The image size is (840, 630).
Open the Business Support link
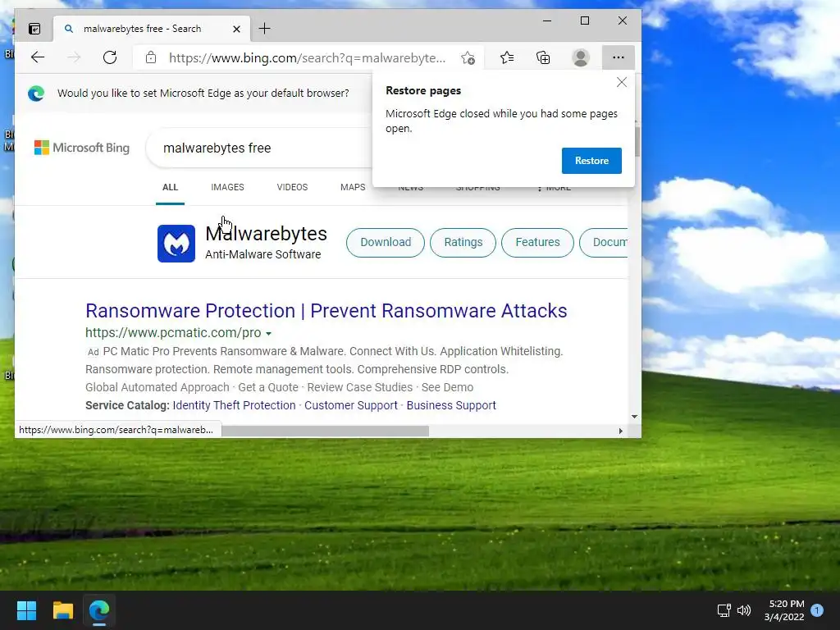451,405
